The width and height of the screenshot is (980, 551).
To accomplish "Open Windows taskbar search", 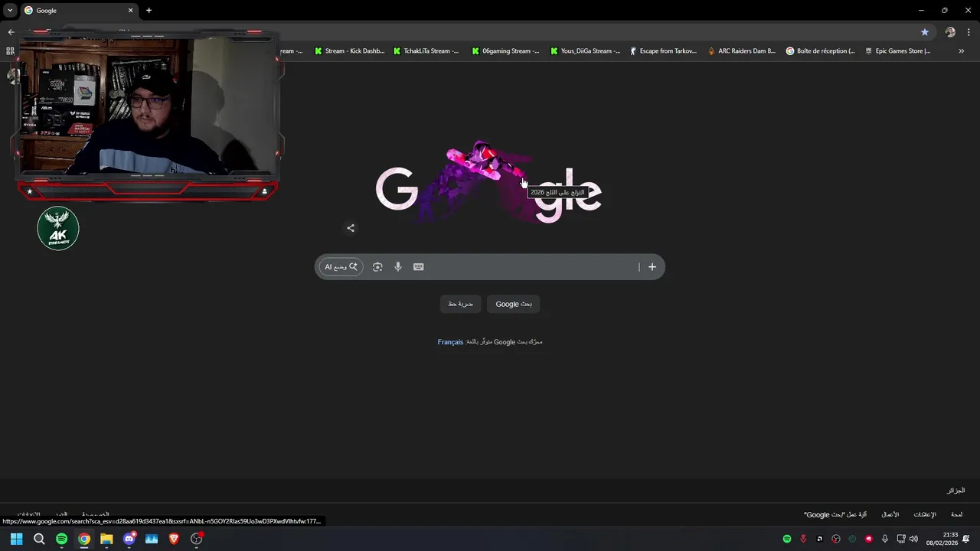I will click(x=39, y=539).
